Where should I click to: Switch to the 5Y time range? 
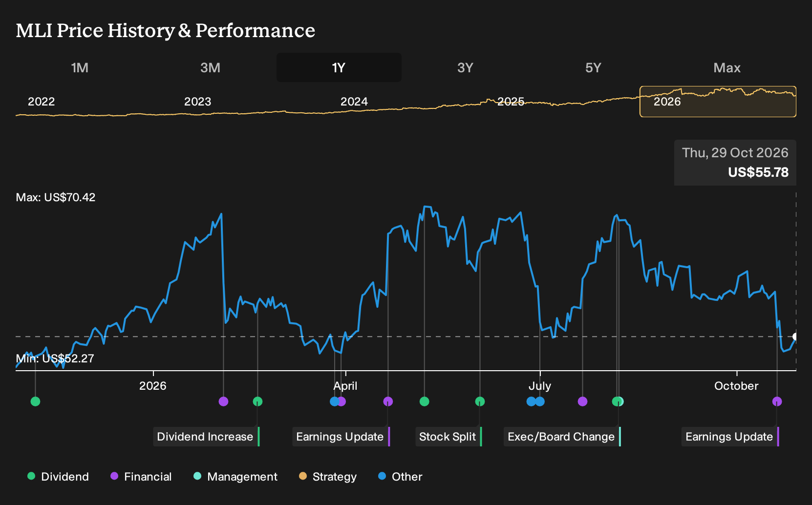tap(593, 67)
